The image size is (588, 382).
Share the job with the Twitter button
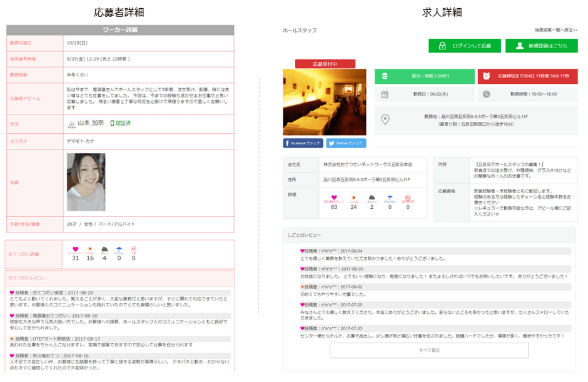pos(346,143)
